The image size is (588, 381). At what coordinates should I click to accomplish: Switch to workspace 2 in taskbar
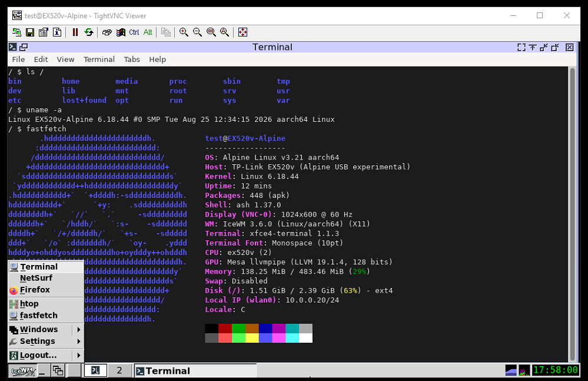click(x=119, y=371)
